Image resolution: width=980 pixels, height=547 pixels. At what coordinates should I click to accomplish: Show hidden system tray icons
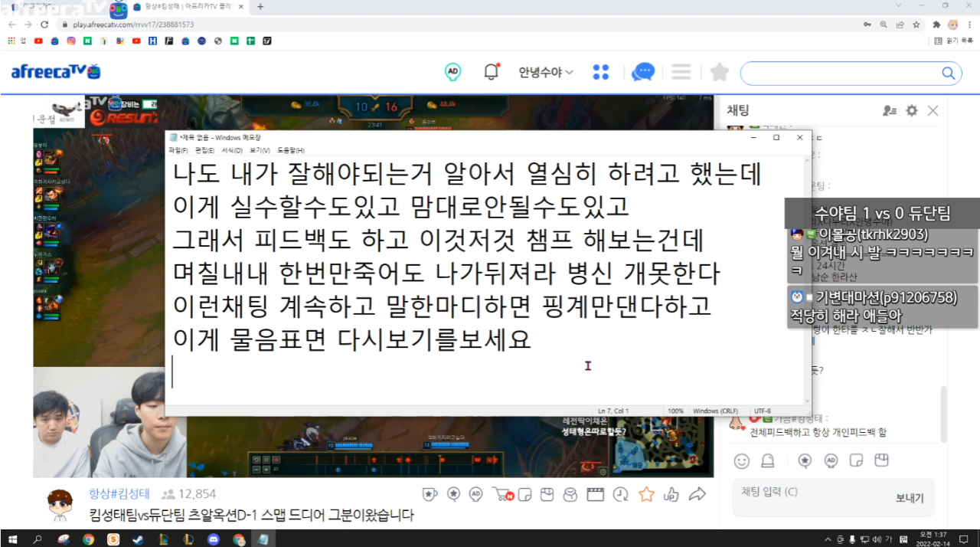(828, 539)
